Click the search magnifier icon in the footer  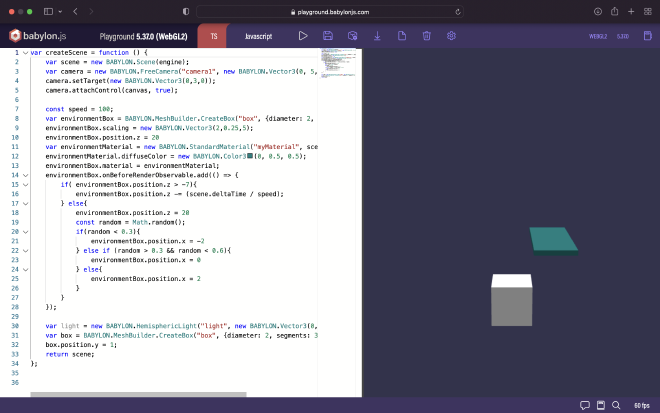(615, 405)
